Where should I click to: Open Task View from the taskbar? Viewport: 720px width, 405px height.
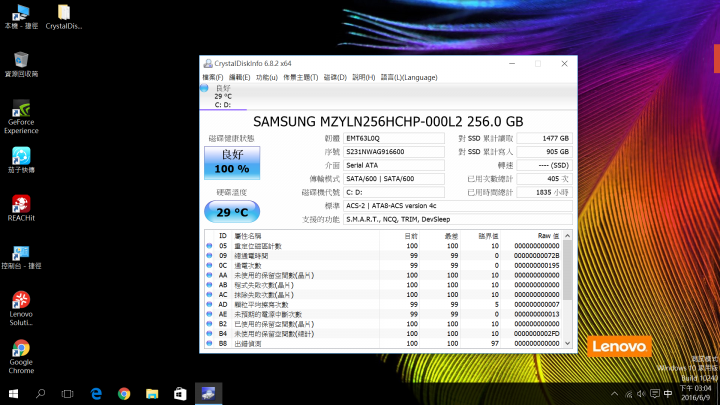68,394
